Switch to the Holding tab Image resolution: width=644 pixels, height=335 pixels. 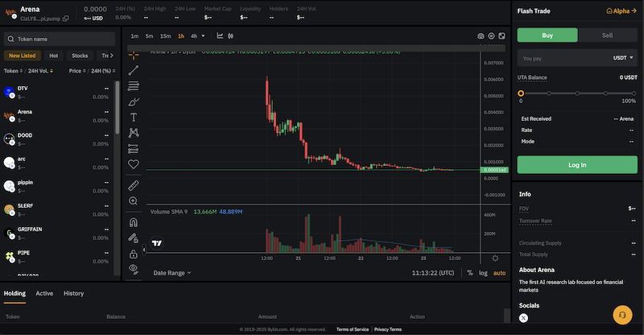click(14, 293)
